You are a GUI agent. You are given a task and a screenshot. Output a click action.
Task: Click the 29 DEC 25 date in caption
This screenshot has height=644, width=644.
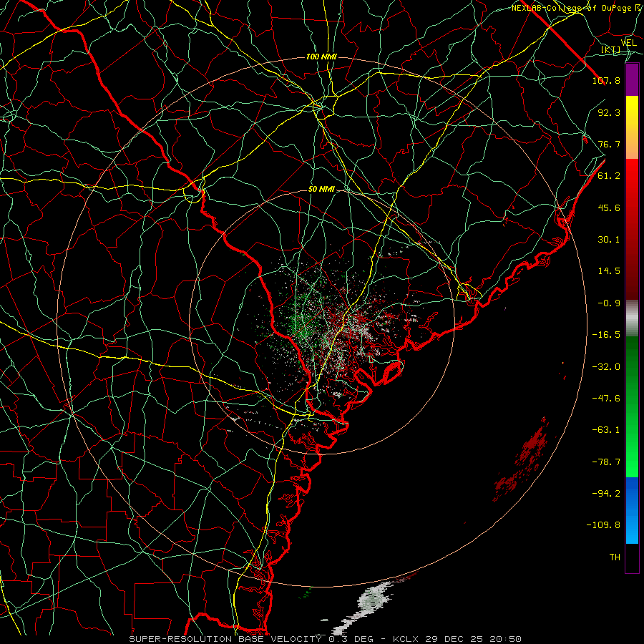454,639
